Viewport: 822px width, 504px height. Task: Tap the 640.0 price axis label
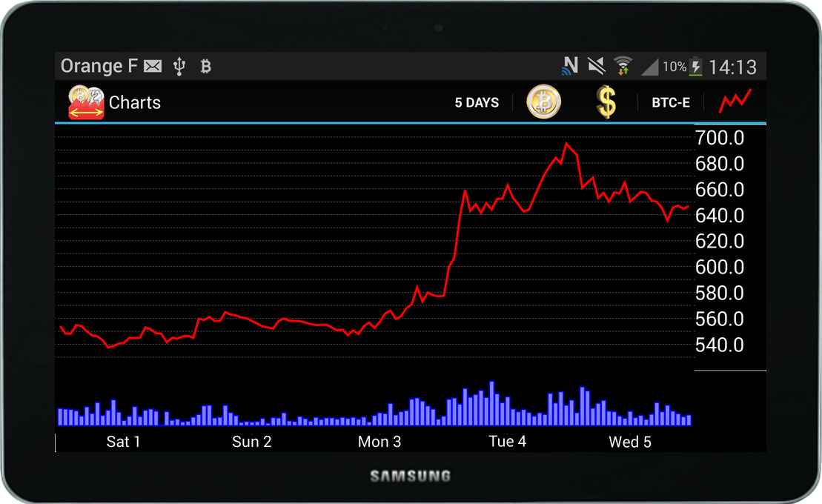pyautogui.click(x=720, y=216)
